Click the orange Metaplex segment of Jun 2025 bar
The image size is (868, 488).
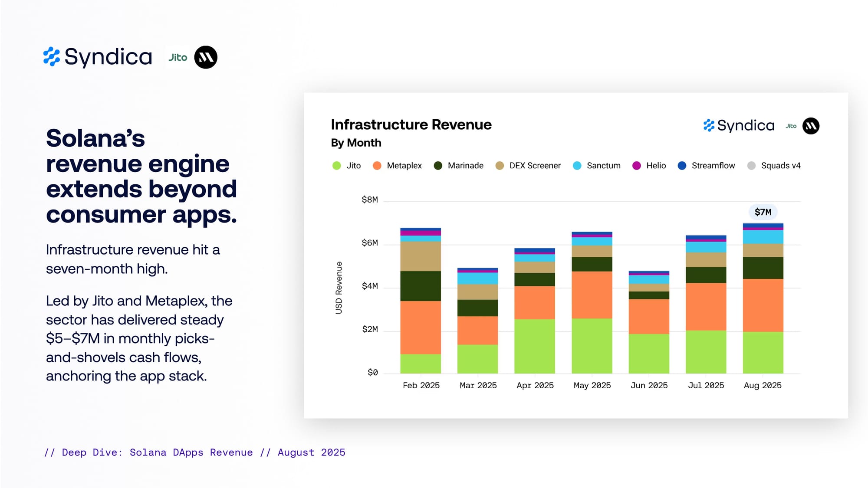click(649, 316)
